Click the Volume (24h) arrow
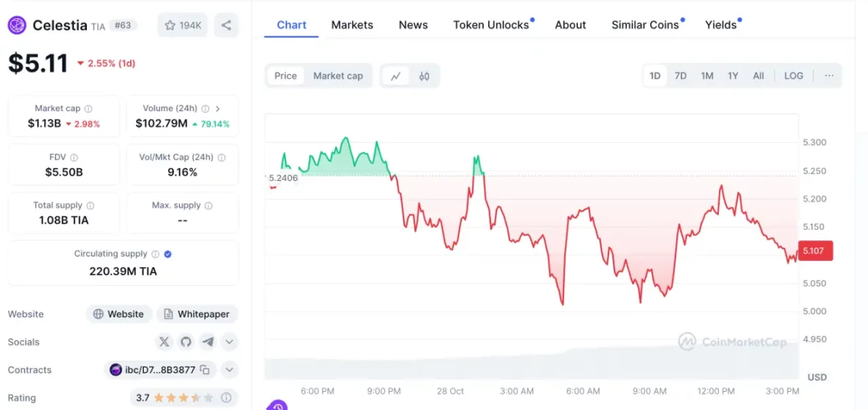 coord(218,109)
